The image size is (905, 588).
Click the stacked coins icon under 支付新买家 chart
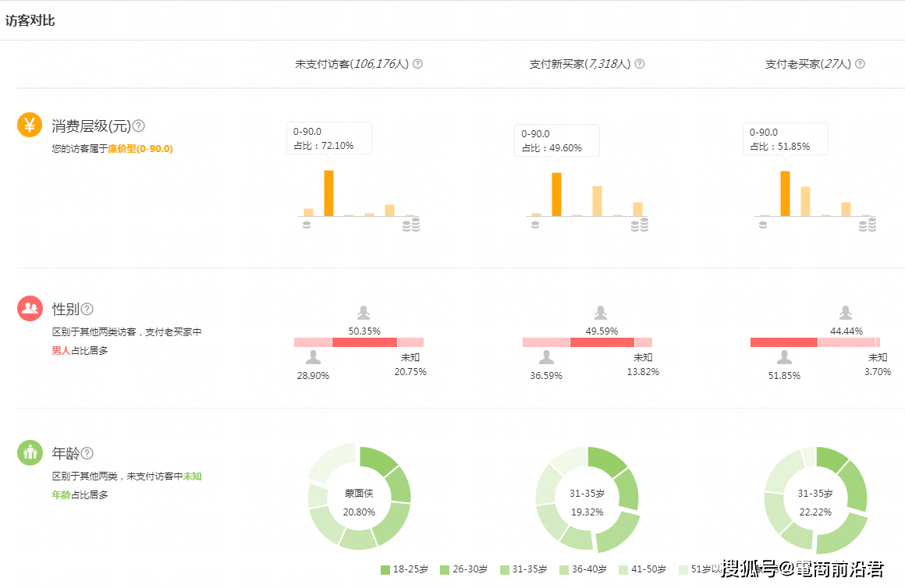(x=640, y=225)
